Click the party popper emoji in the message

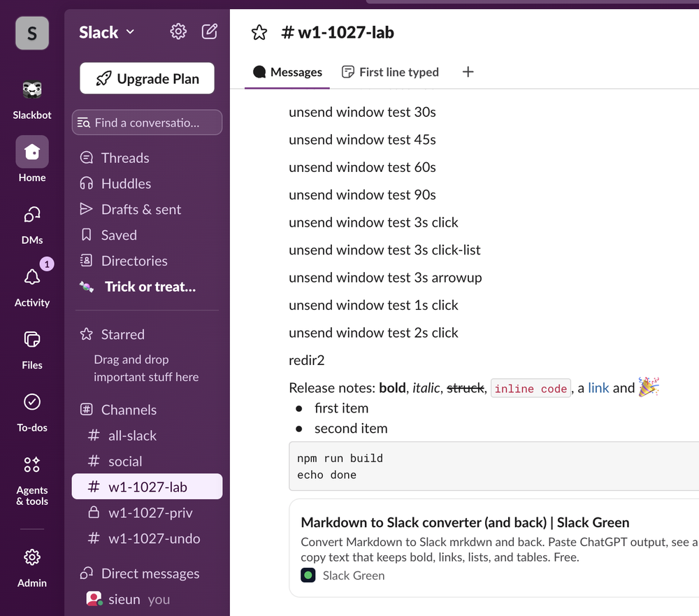point(649,387)
